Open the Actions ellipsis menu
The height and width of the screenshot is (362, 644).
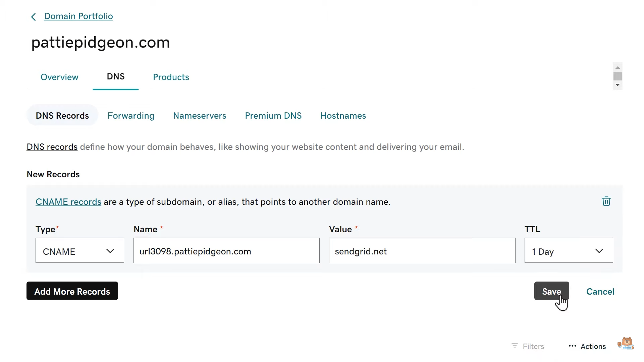point(587,346)
